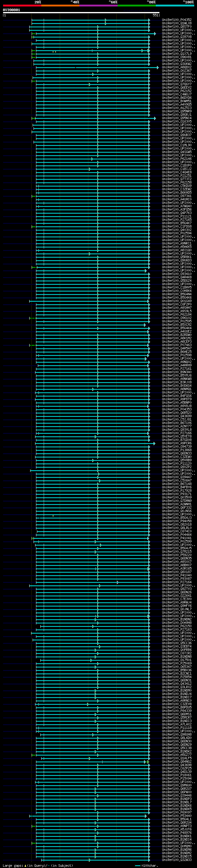This screenshot has width=197, height=868.
Task: Select the UniRef100_Q7T3T2 entry
Action: [177, 179]
